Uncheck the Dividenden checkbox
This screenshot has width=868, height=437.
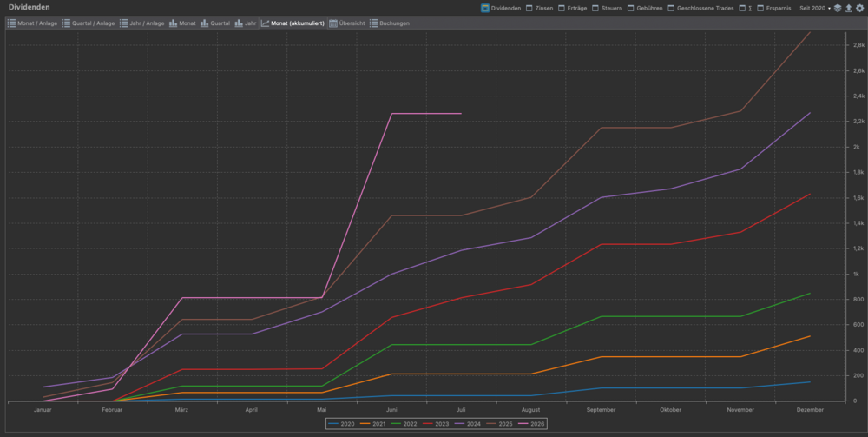502,9
